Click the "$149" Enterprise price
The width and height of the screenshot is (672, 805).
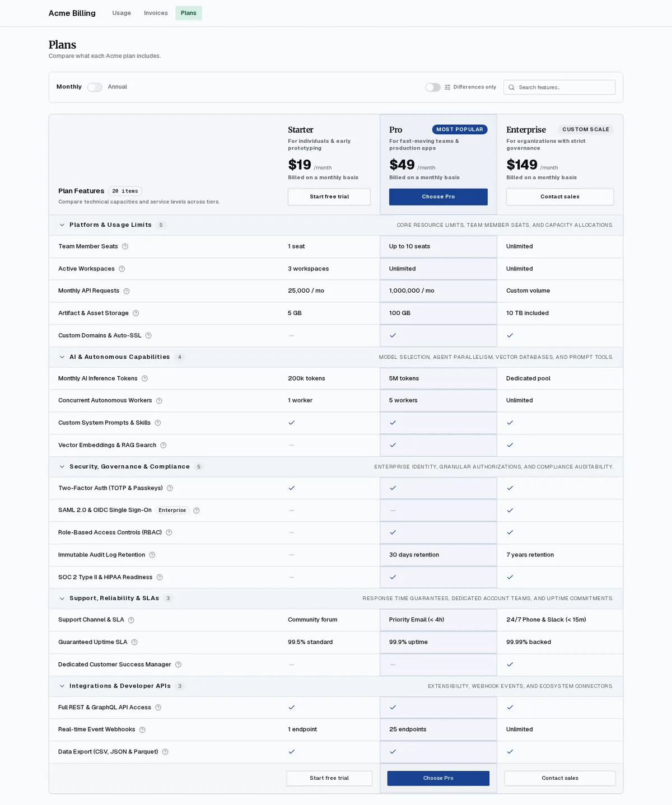(x=522, y=165)
